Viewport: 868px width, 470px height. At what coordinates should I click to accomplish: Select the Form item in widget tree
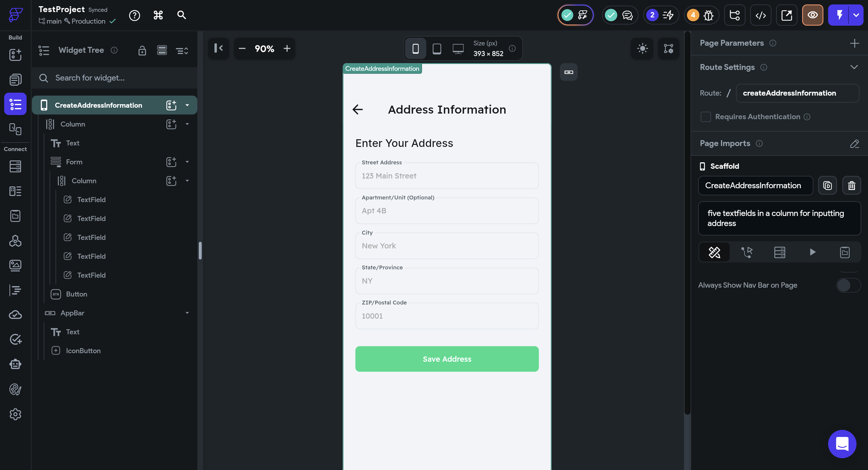pos(74,162)
